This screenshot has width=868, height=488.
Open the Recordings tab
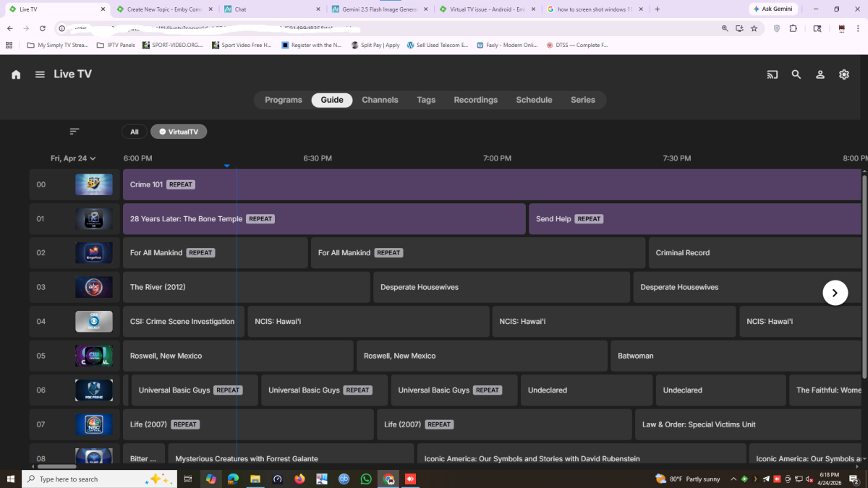pyautogui.click(x=476, y=100)
